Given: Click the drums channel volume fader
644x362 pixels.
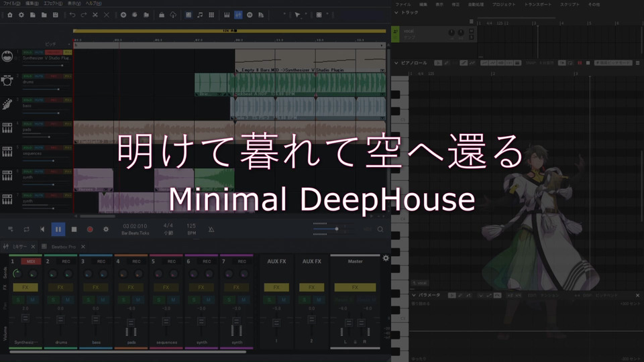Looking at the screenshot, I should pyautogui.click(x=60, y=319).
